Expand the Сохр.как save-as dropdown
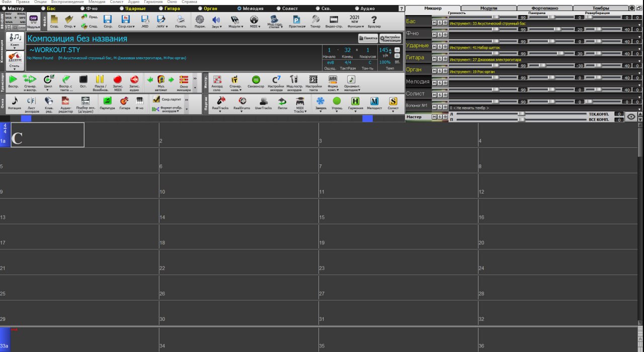This screenshot has height=352, width=644. click(x=126, y=21)
